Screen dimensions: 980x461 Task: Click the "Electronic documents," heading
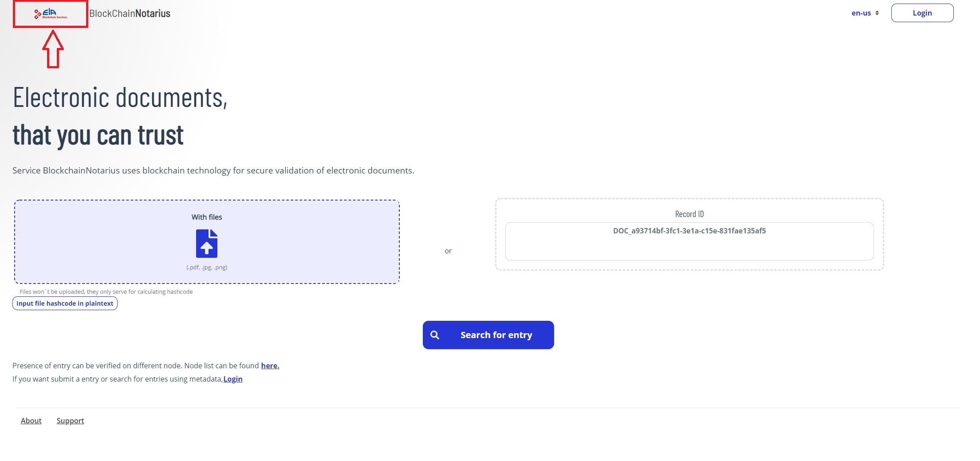[120, 98]
